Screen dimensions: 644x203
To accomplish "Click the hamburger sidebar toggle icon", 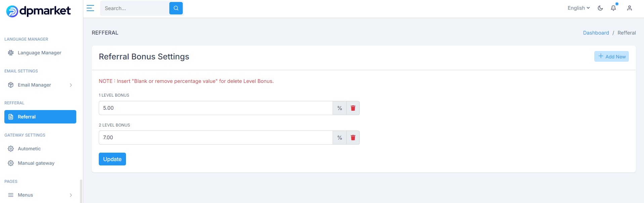I will pyautogui.click(x=90, y=8).
